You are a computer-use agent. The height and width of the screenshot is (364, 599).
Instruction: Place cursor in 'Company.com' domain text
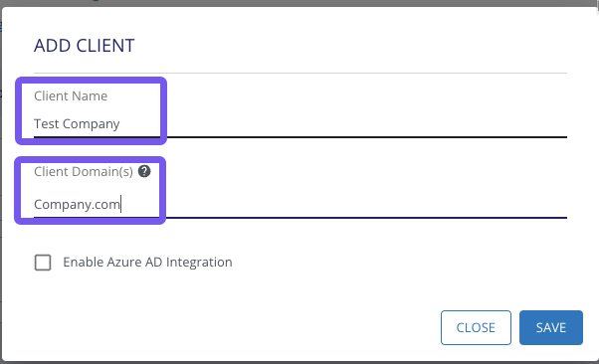point(77,204)
